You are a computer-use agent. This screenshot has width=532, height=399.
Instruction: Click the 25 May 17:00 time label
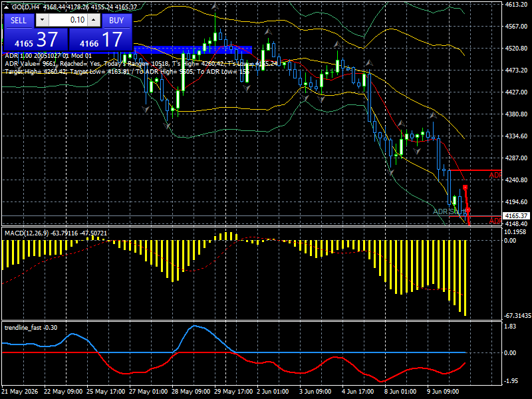click(x=106, y=391)
